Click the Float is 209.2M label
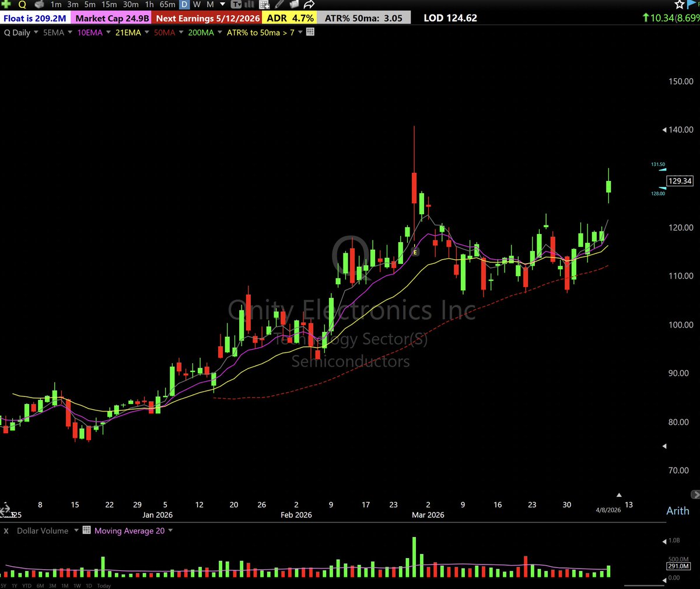Image resolution: width=700 pixels, height=589 pixels. click(35, 18)
